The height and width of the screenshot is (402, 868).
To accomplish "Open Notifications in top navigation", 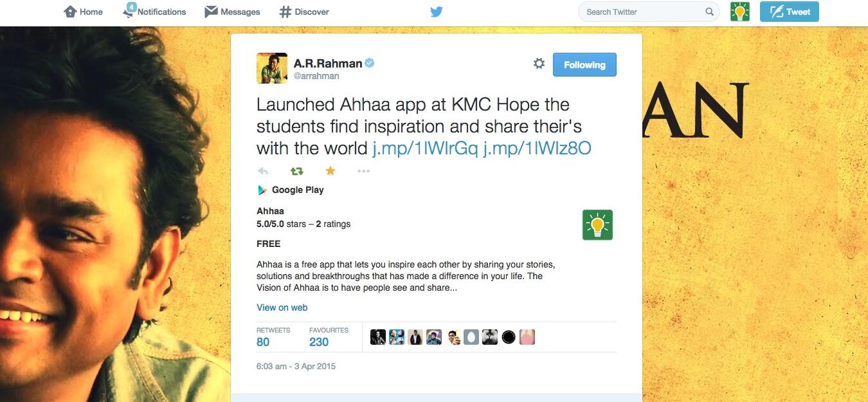I will [154, 12].
